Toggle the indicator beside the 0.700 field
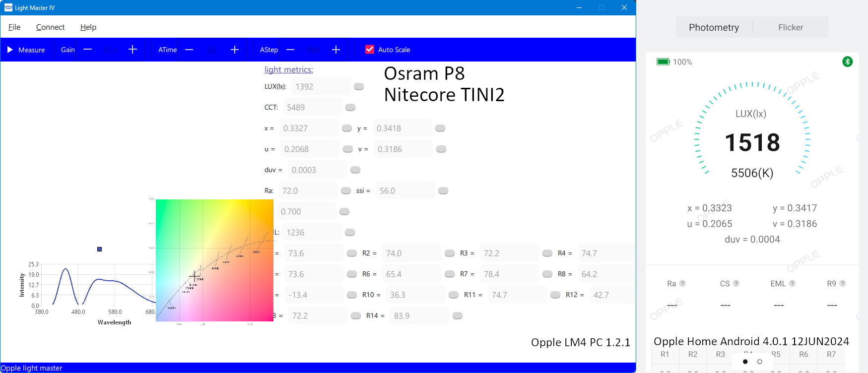 [x=344, y=211]
